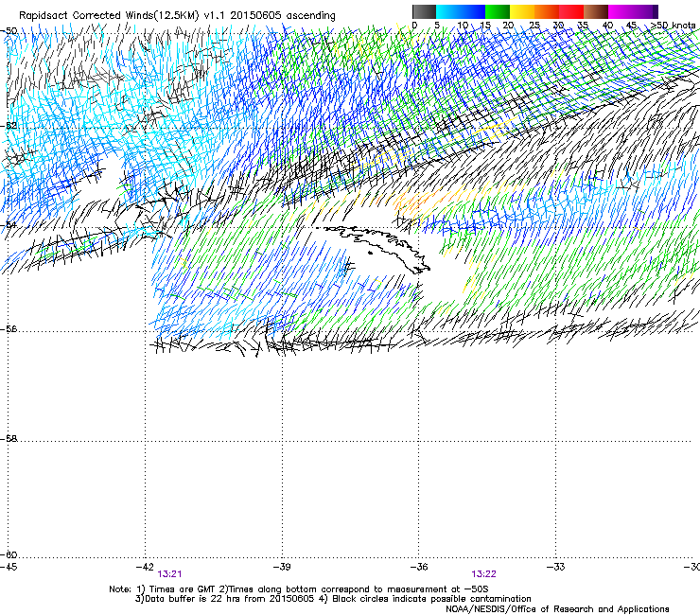This screenshot has width=700, height=615.
Task: Click the '-56' latitude axis label
Action: click(x=9, y=329)
